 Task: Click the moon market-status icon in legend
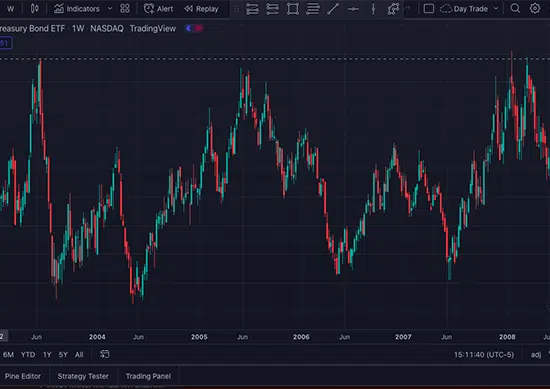189,28
